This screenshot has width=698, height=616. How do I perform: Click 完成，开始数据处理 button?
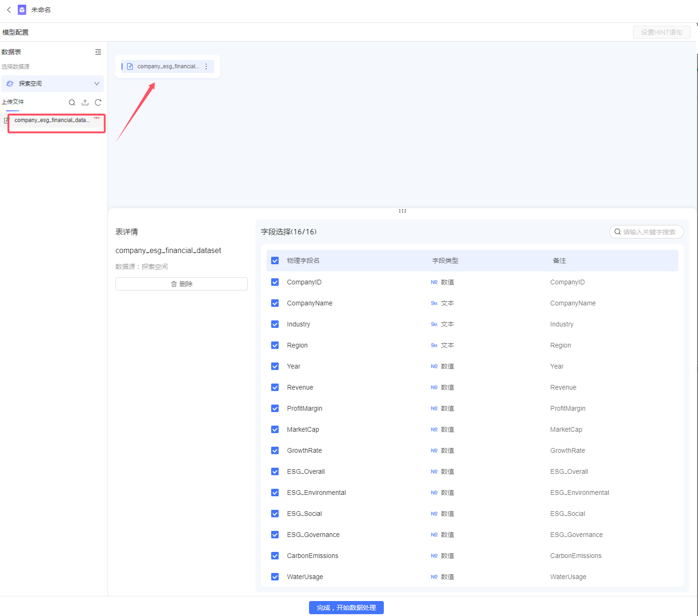point(346,608)
